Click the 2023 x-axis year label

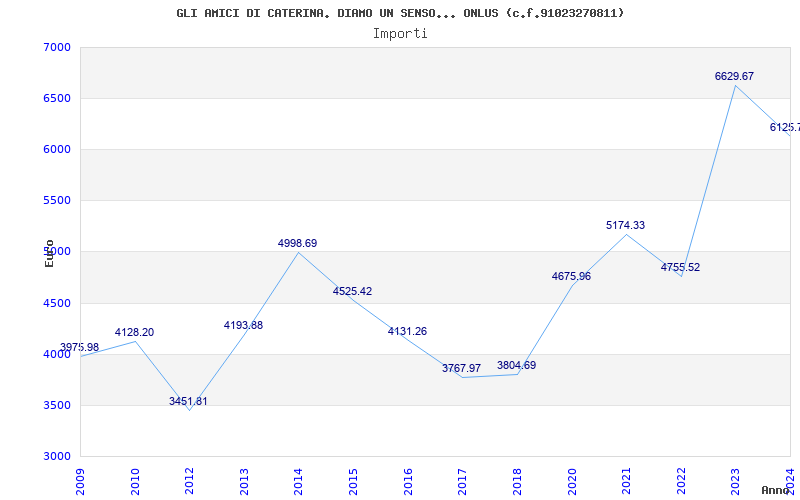point(736,482)
